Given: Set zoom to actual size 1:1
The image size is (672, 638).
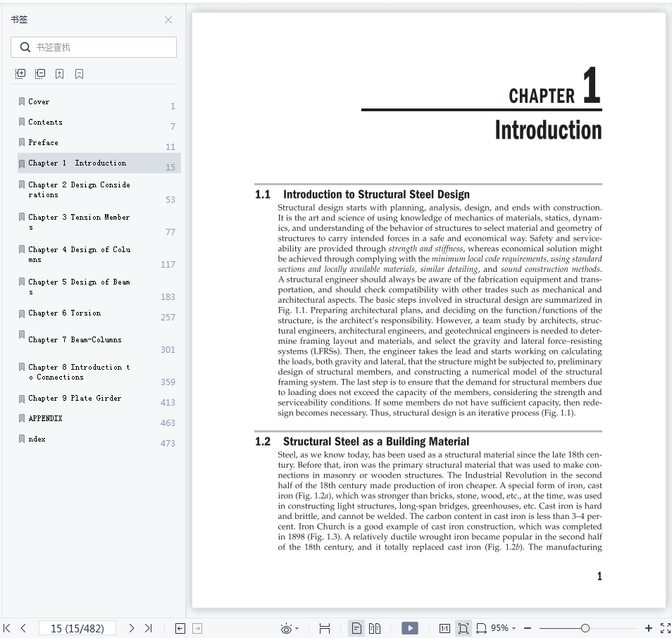Looking at the screenshot, I should [x=444, y=629].
